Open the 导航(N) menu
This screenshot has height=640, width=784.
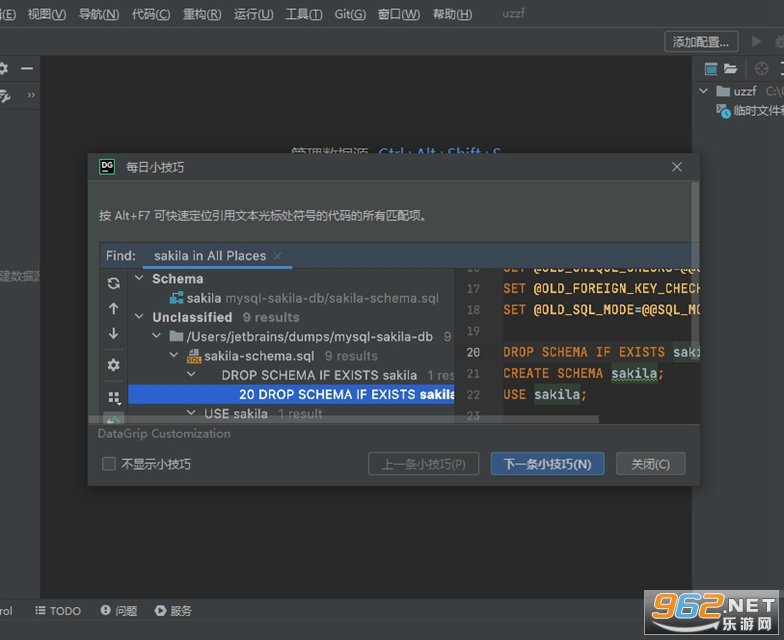click(x=98, y=14)
